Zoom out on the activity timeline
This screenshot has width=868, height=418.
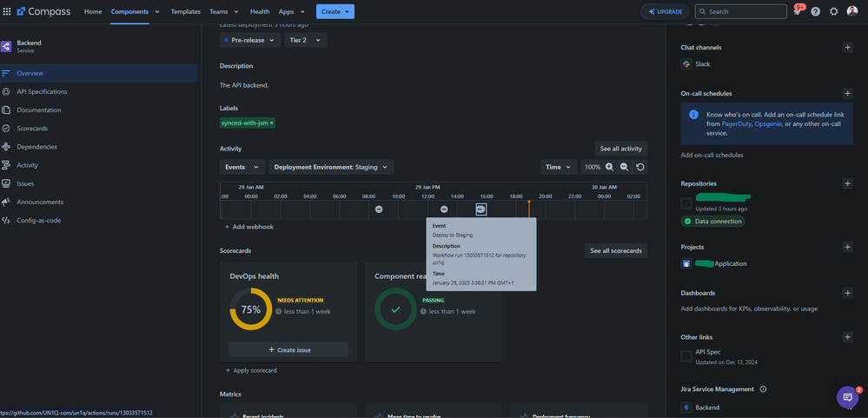624,167
